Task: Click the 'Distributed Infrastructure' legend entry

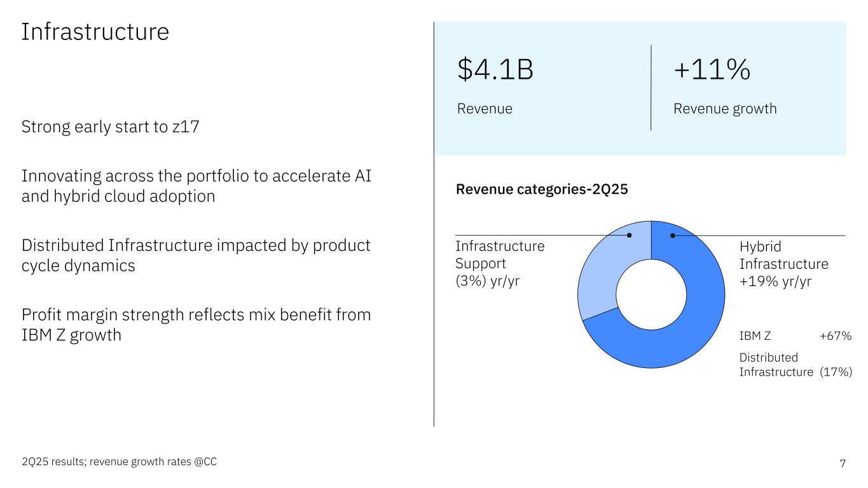Action: (x=776, y=365)
